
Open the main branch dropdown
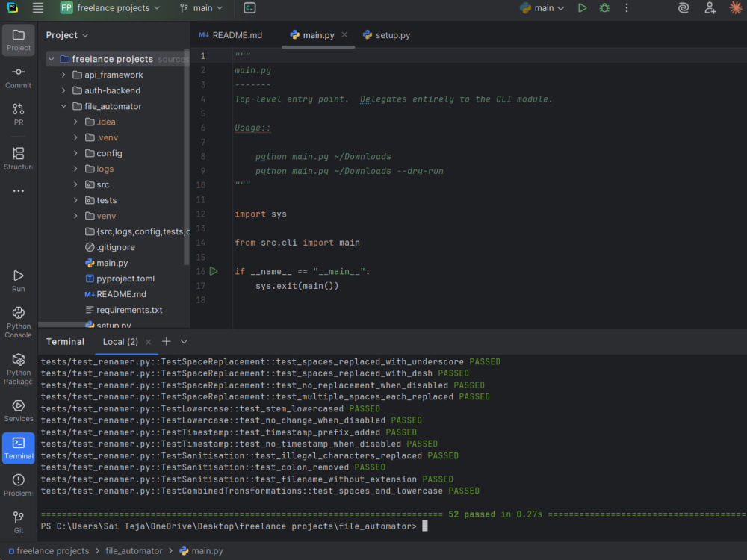click(x=202, y=8)
